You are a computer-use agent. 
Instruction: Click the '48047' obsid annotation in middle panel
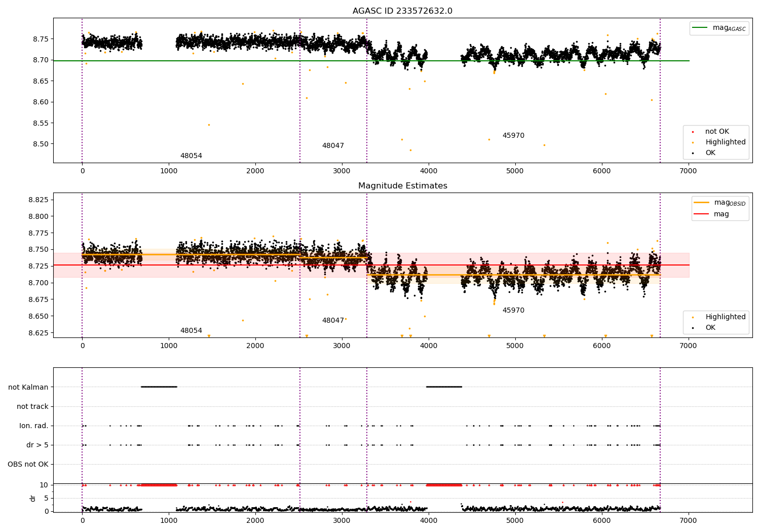pyautogui.click(x=333, y=320)
